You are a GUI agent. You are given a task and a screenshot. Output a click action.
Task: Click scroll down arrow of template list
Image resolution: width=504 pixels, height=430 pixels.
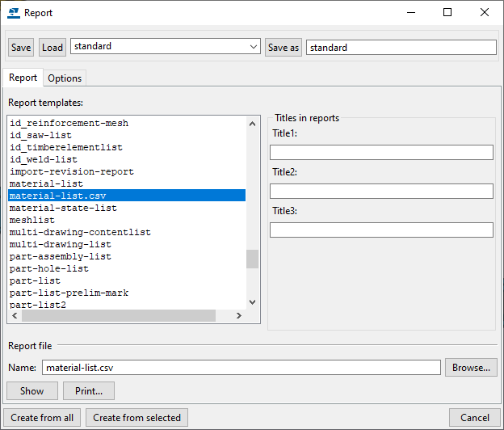coord(253,301)
